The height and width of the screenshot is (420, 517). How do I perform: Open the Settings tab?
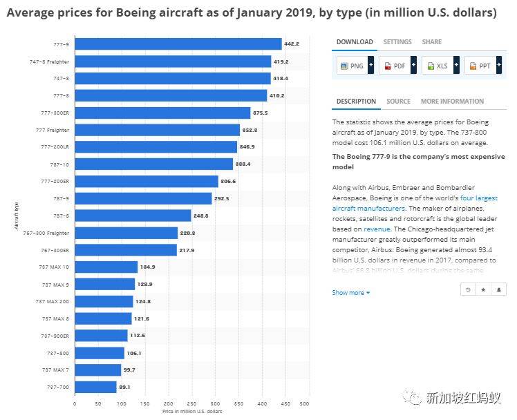[x=397, y=42]
